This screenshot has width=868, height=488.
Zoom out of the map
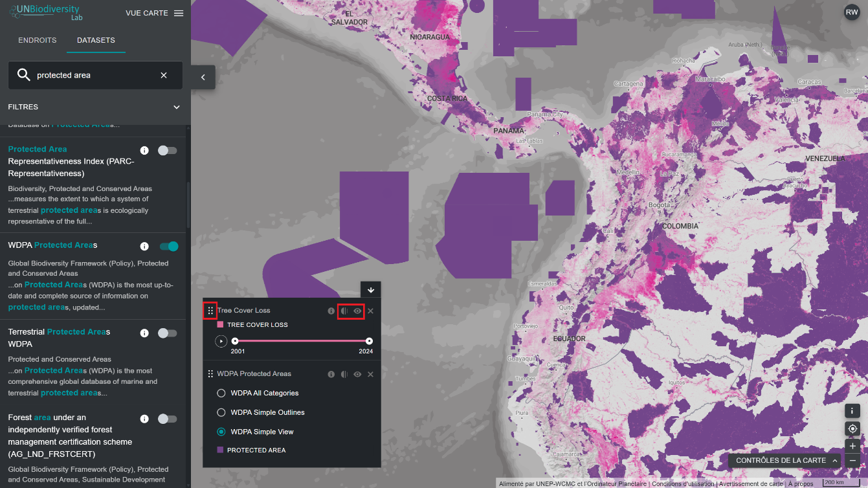(852, 461)
